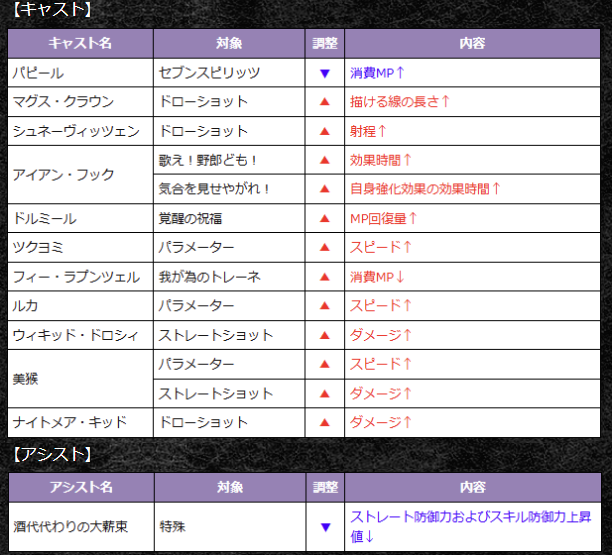The width and height of the screenshot is (612, 555).
Task: Click the cast name ツクヨミ
Action: point(38,247)
